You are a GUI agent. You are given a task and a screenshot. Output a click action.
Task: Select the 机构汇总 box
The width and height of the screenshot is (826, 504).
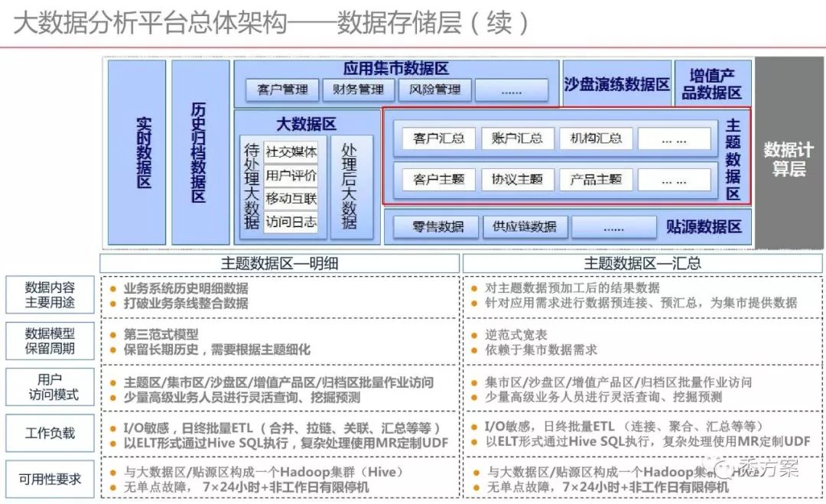(x=596, y=138)
